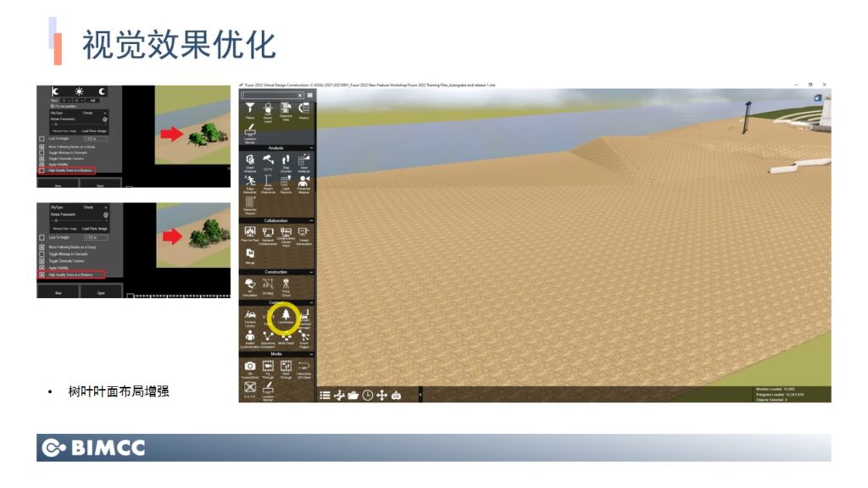Click the sun icon in the upper settings panel

click(x=79, y=91)
